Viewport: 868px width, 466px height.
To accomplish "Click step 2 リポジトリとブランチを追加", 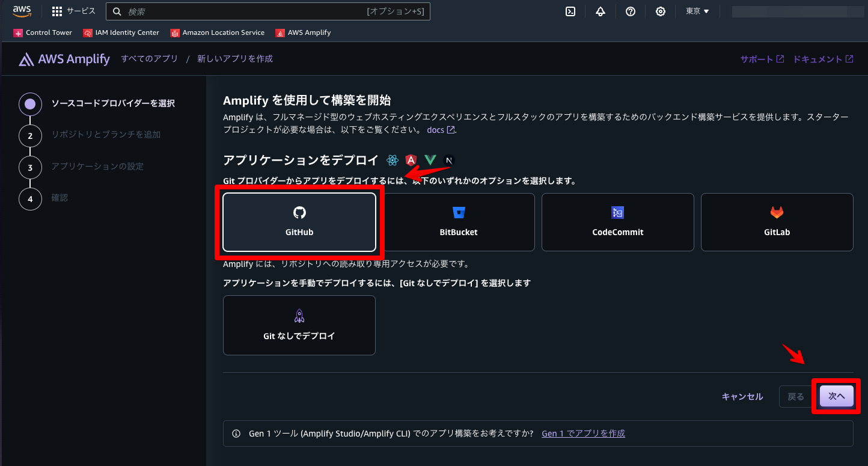I will click(x=106, y=135).
